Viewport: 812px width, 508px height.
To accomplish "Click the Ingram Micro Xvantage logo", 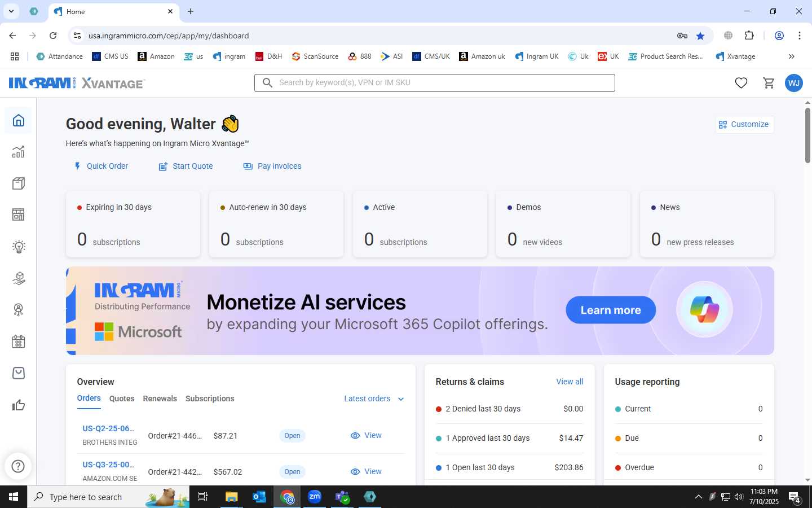I will tap(77, 83).
